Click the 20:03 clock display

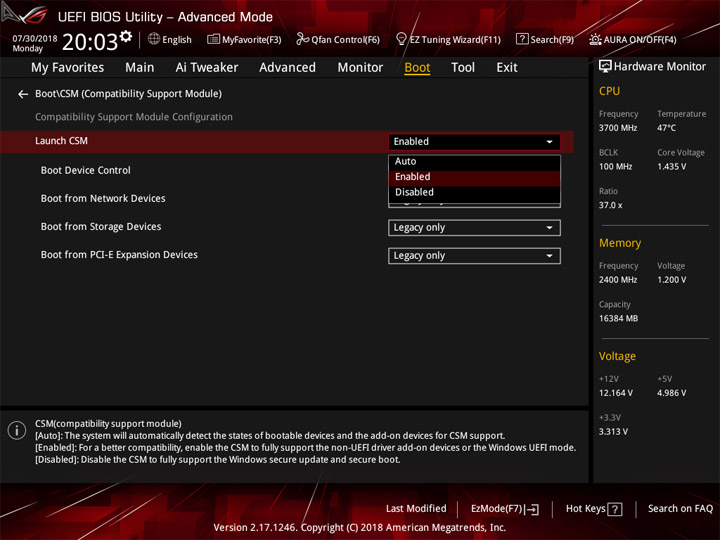tap(90, 42)
